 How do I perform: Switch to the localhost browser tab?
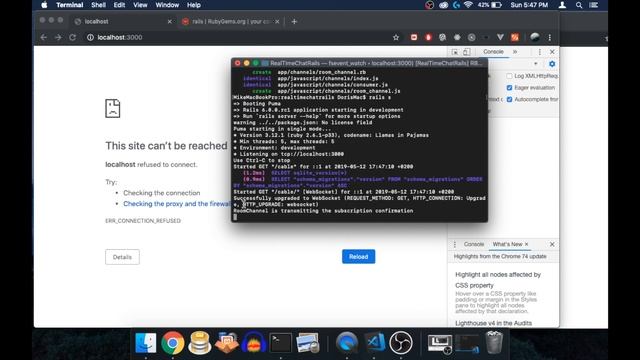point(122,21)
